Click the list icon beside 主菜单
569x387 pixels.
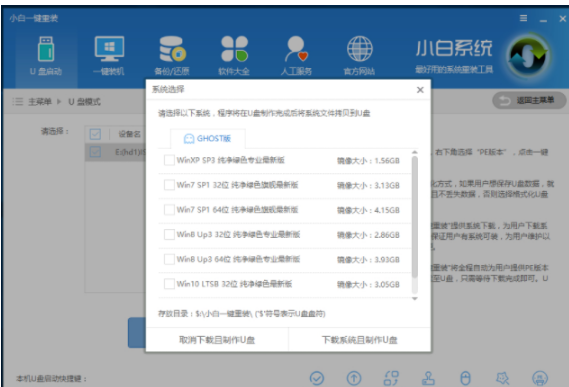(17, 101)
